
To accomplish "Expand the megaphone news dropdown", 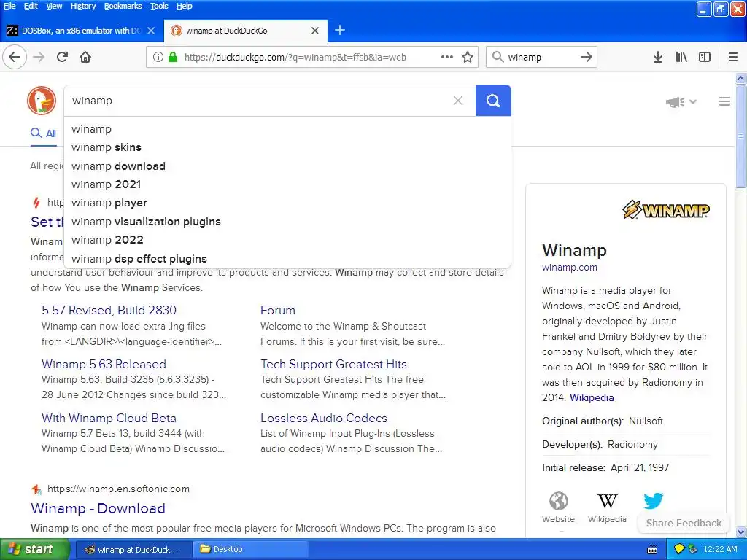I will [x=681, y=101].
